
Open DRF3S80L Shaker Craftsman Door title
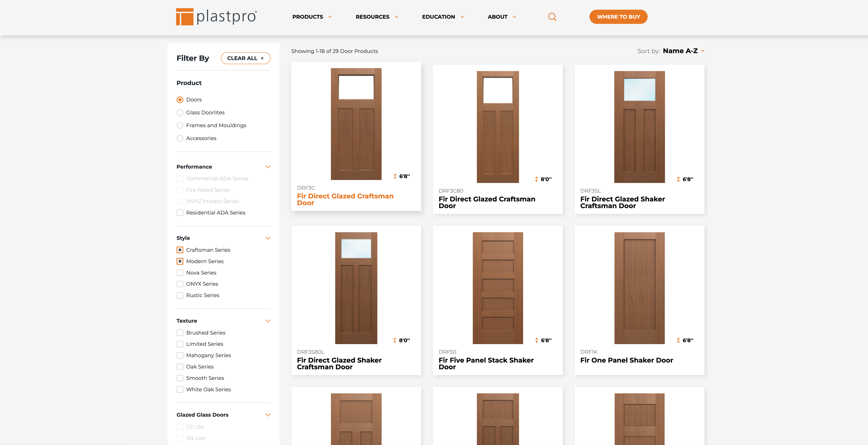click(x=339, y=364)
